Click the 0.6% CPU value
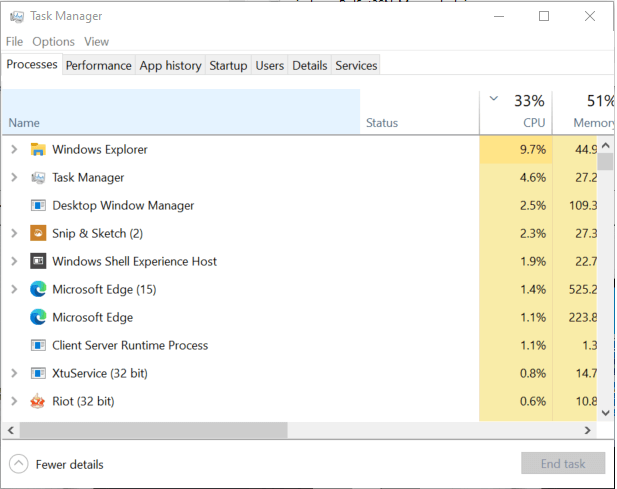The height and width of the screenshot is (489, 617). (x=533, y=401)
